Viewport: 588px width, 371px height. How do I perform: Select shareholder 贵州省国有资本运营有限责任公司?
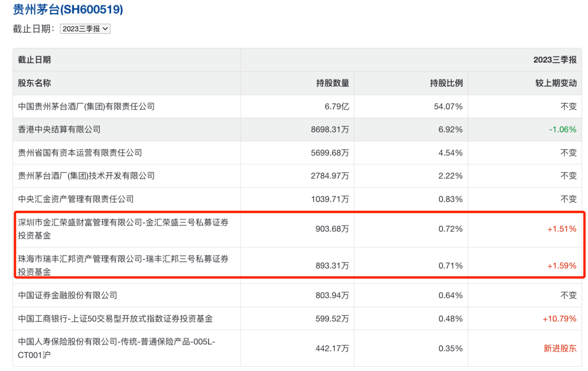coord(80,153)
